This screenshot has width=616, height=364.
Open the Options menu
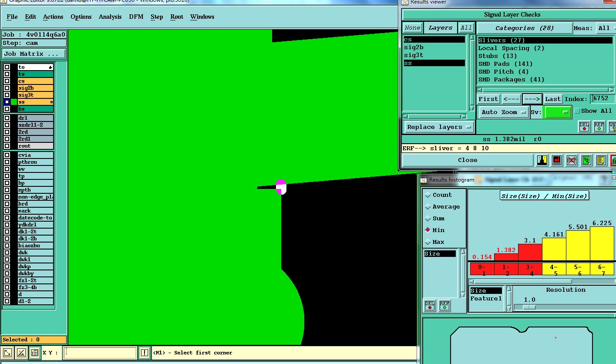(x=81, y=17)
